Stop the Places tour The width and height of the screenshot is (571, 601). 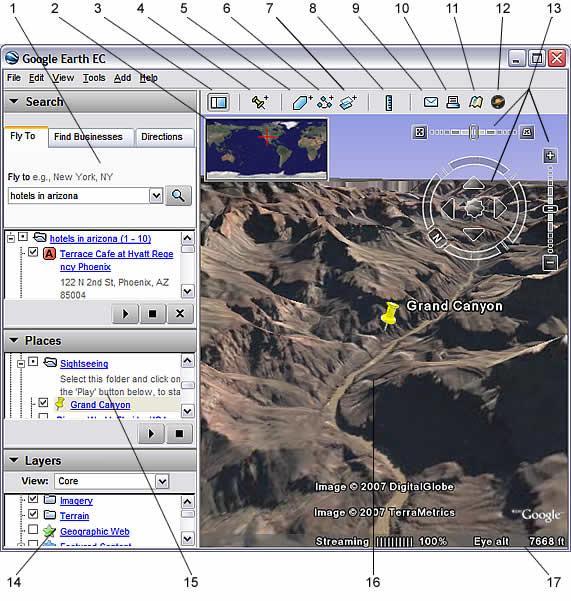tap(179, 434)
